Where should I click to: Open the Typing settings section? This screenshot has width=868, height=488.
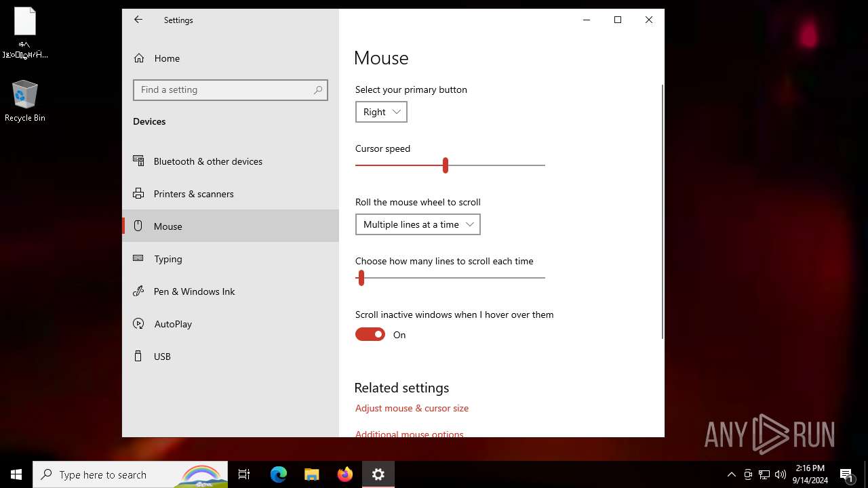231,259
